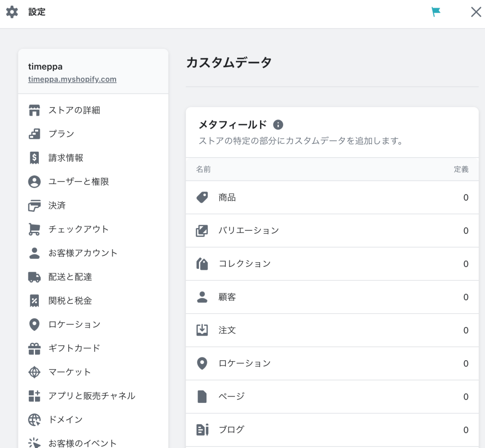Click the billing dollar receipt icon
This screenshot has height=448, width=485.
coord(34,158)
